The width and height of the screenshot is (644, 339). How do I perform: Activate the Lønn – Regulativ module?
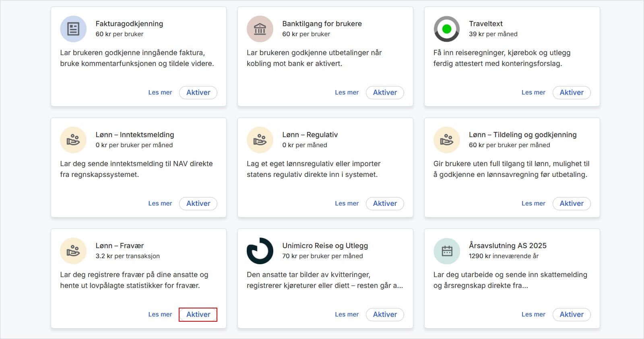[x=385, y=203]
